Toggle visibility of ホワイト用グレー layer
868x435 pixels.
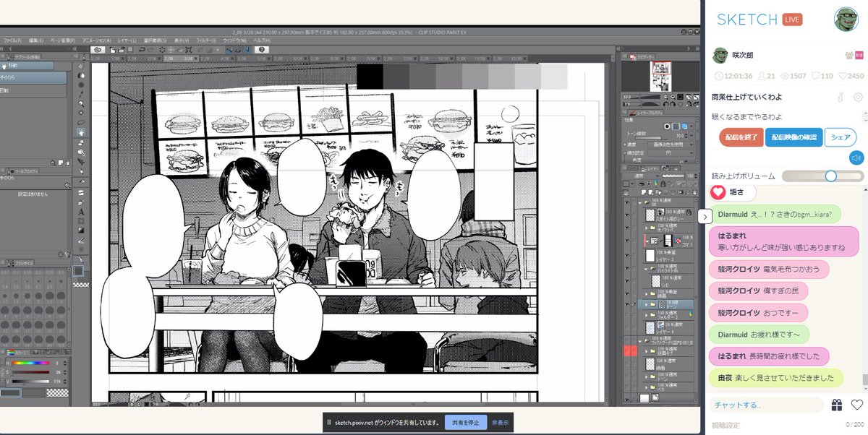click(627, 215)
